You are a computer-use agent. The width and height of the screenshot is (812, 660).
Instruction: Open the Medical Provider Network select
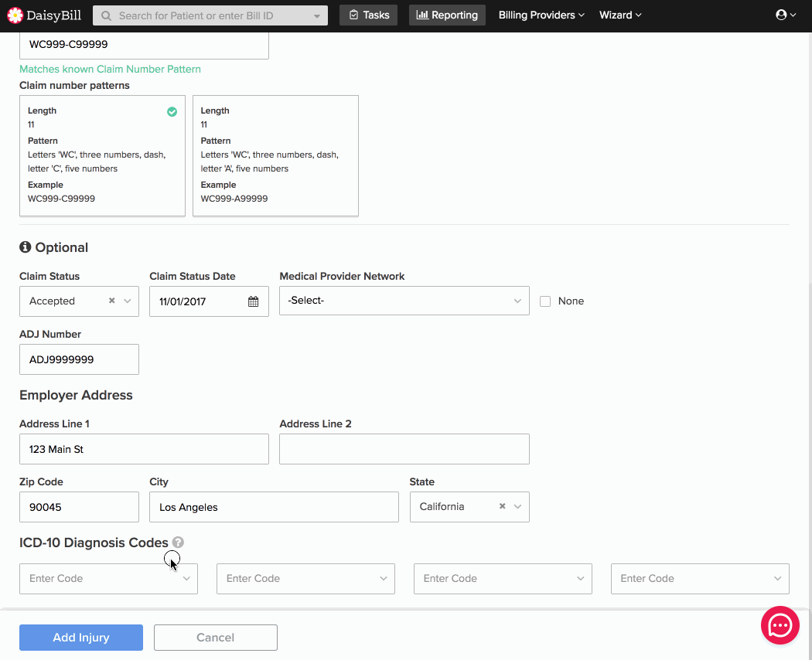click(x=404, y=301)
